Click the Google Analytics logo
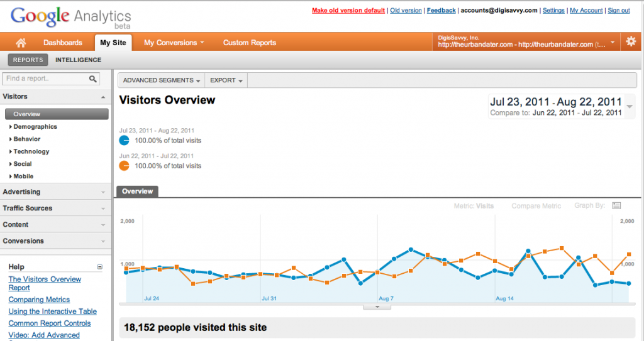 tap(70, 18)
